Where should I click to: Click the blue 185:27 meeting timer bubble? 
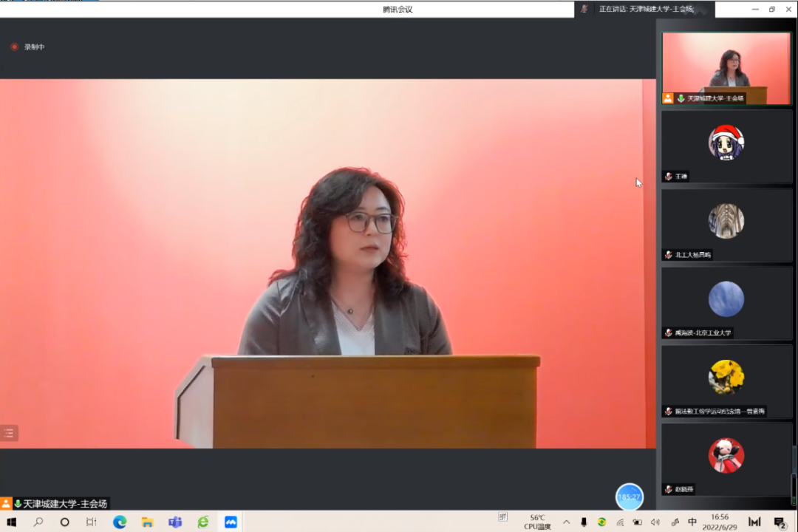pyautogui.click(x=630, y=497)
